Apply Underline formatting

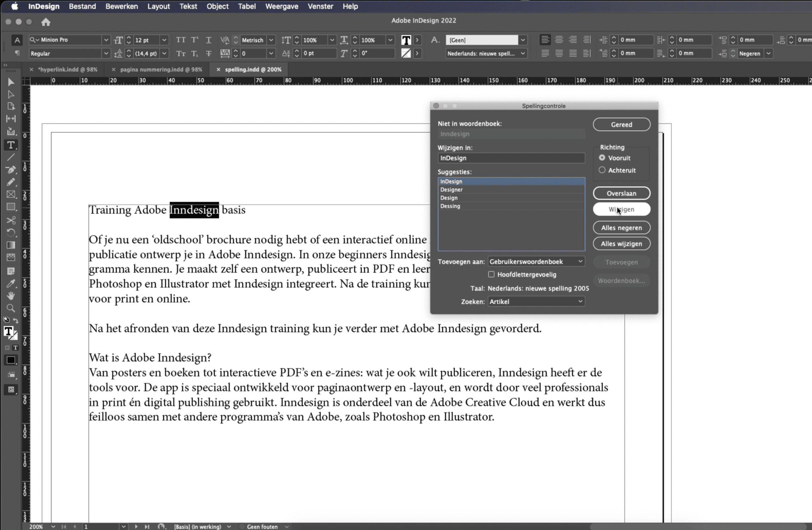tap(208, 40)
